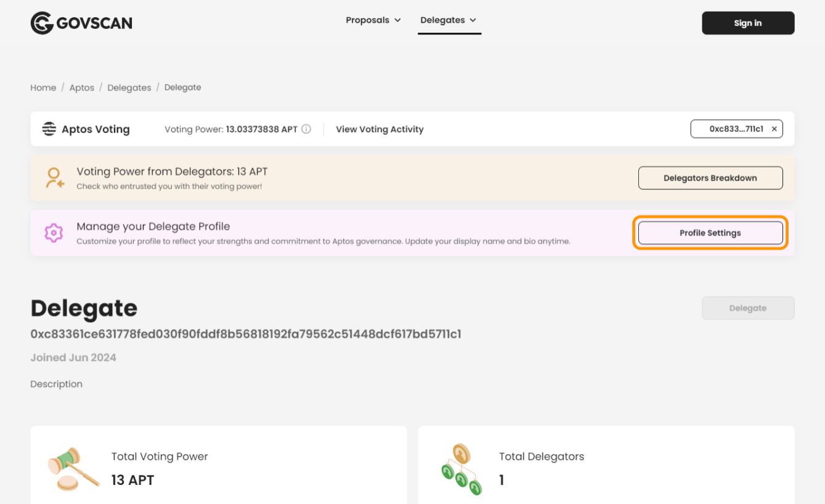Click the purple gear profile icon
The image size is (825, 504).
tap(54, 233)
